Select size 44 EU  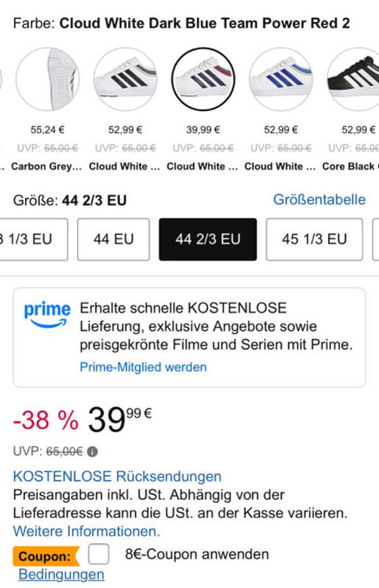click(113, 239)
